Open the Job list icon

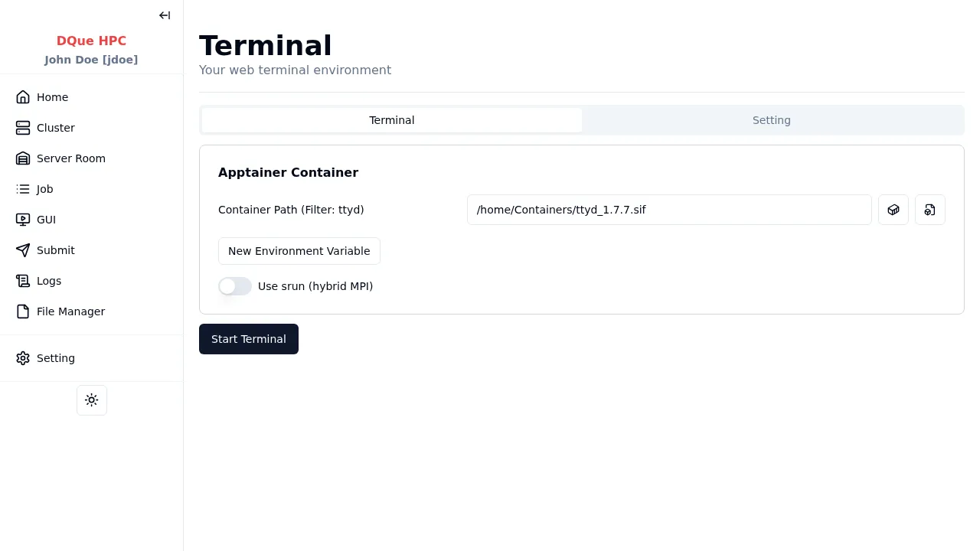pyautogui.click(x=23, y=189)
